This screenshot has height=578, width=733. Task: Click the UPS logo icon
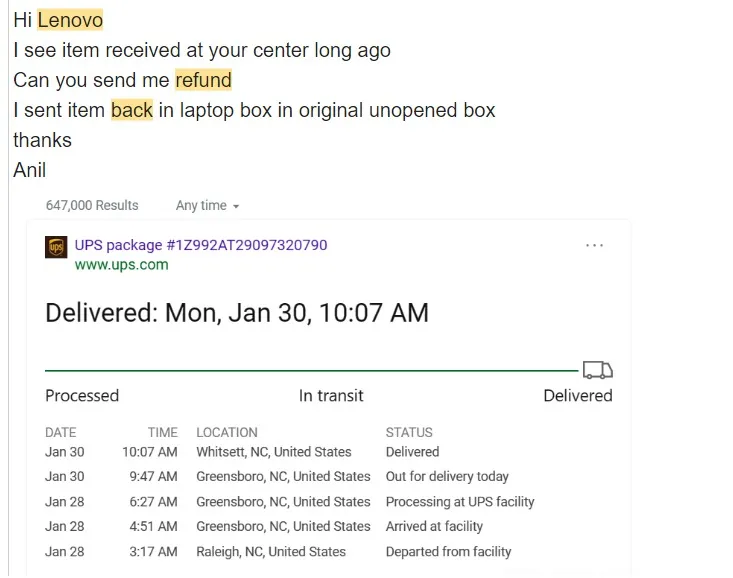pyautogui.click(x=56, y=247)
